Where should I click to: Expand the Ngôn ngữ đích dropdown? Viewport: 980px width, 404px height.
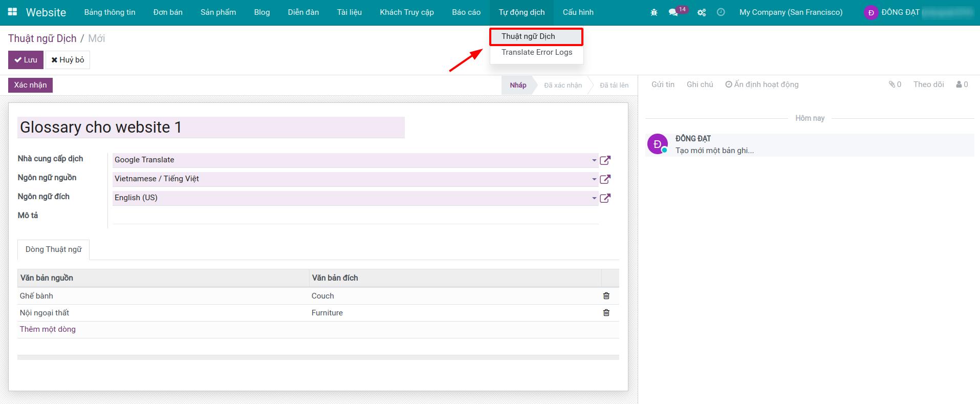click(594, 198)
